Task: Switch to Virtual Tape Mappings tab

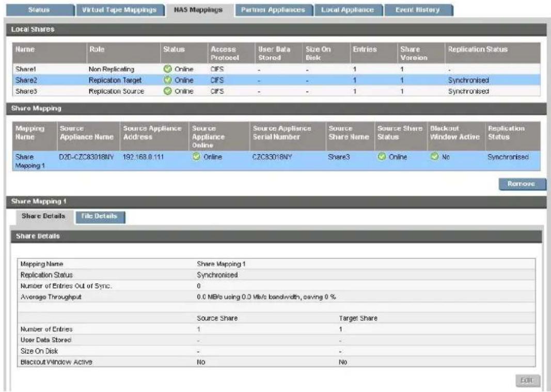Action: 119,10
